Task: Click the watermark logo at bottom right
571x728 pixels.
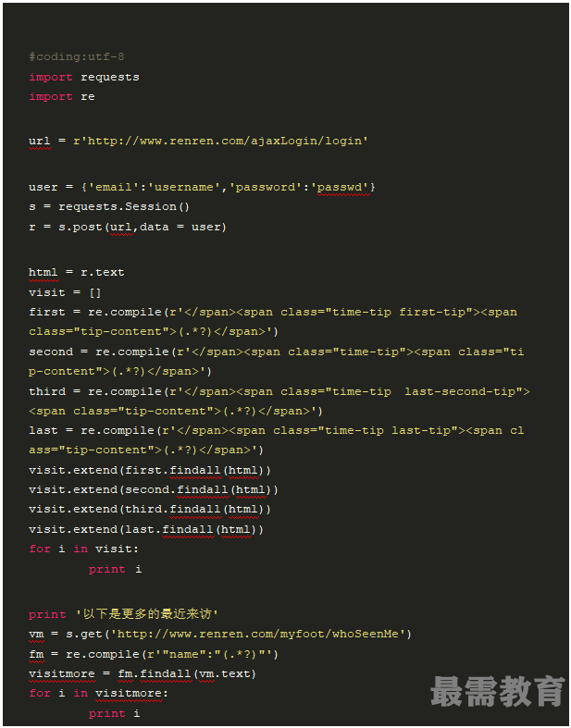Action: pyautogui.click(x=497, y=691)
